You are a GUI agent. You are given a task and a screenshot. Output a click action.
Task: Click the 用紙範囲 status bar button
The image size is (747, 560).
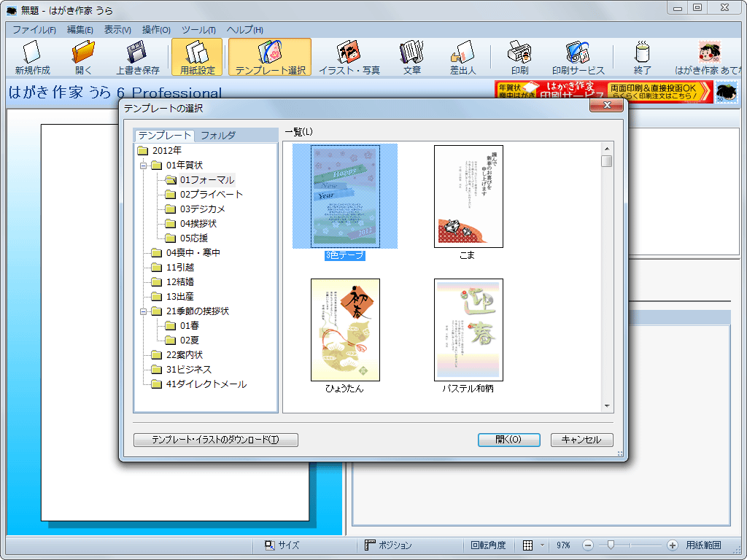pyautogui.click(x=703, y=545)
